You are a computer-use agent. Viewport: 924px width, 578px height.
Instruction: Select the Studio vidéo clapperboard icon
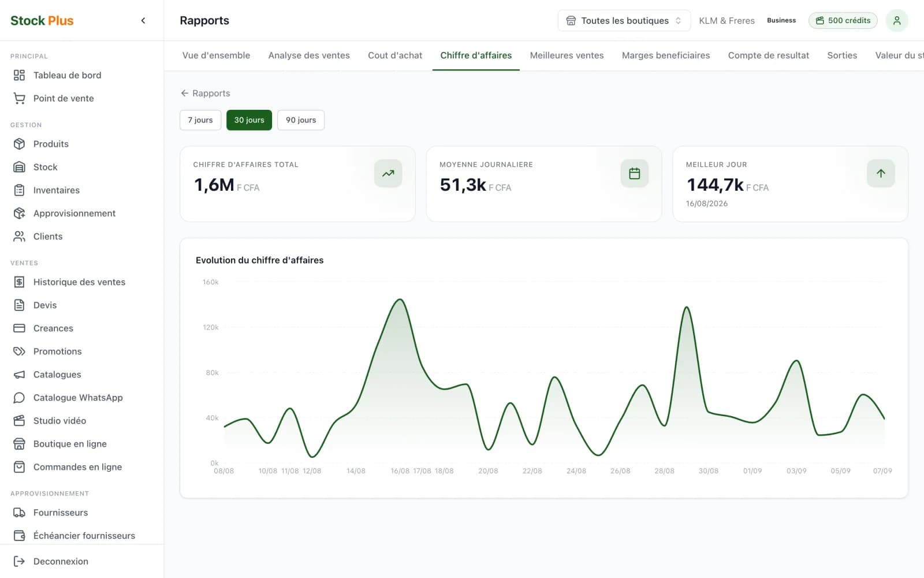coord(19,421)
